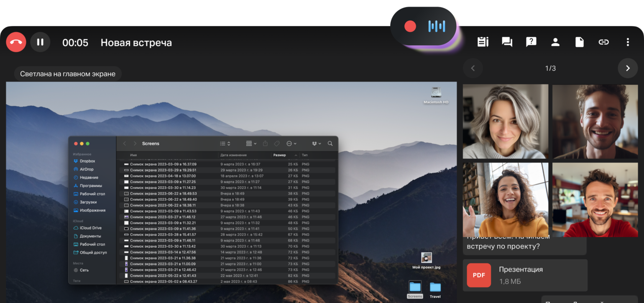Image resolution: width=644 pixels, height=303 pixels.
Task: Show the participants list
Action: click(x=555, y=42)
